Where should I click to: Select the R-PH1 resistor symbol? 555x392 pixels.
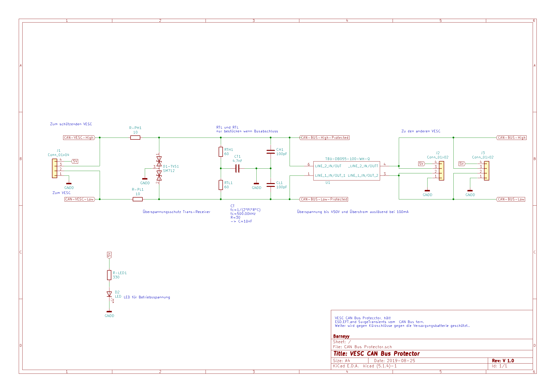pyautogui.click(x=135, y=138)
